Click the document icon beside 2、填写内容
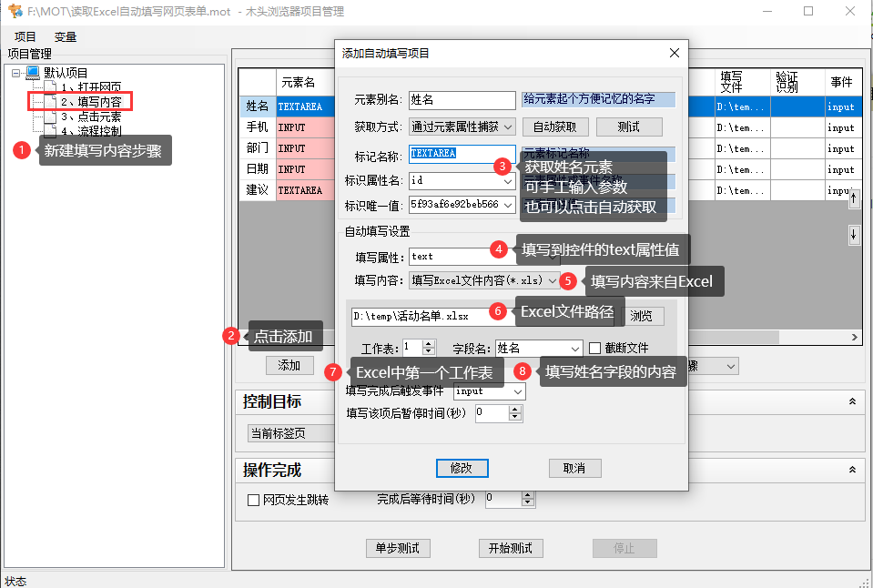Screen dimensions: 873x588 click(51, 100)
